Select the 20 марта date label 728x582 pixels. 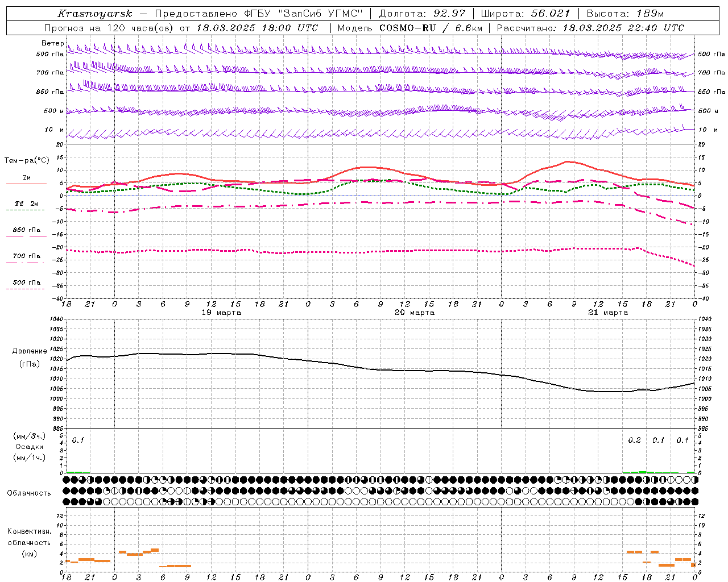(415, 313)
